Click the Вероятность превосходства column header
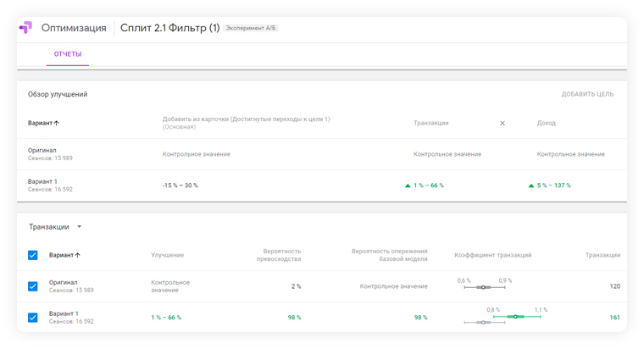The image size is (644, 349). click(x=279, y=255)
